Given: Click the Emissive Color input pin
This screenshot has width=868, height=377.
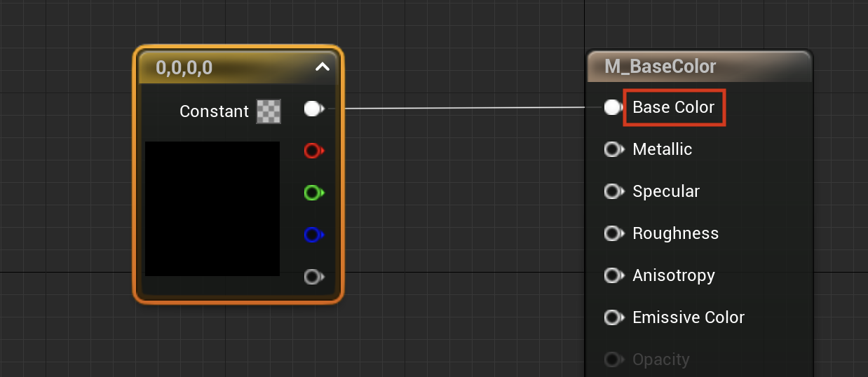Looking at the screenshot, I should coord(613,317).
